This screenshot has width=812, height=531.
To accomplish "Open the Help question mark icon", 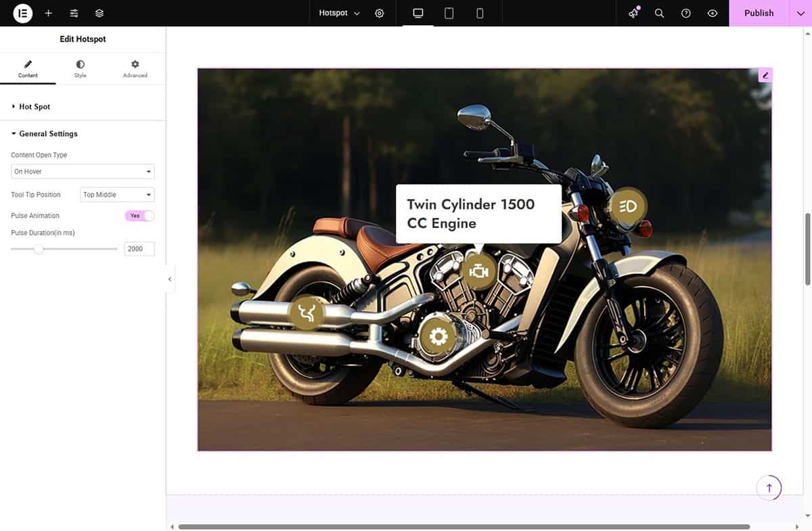I will (x=685, y=13).
